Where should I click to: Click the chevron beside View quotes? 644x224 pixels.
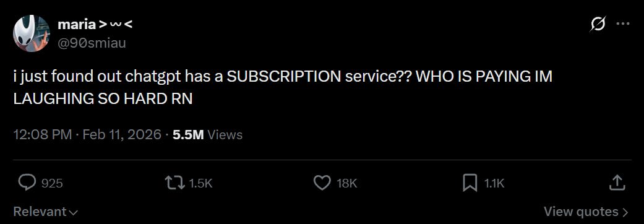pyautogui.click(x=625, y=212)
